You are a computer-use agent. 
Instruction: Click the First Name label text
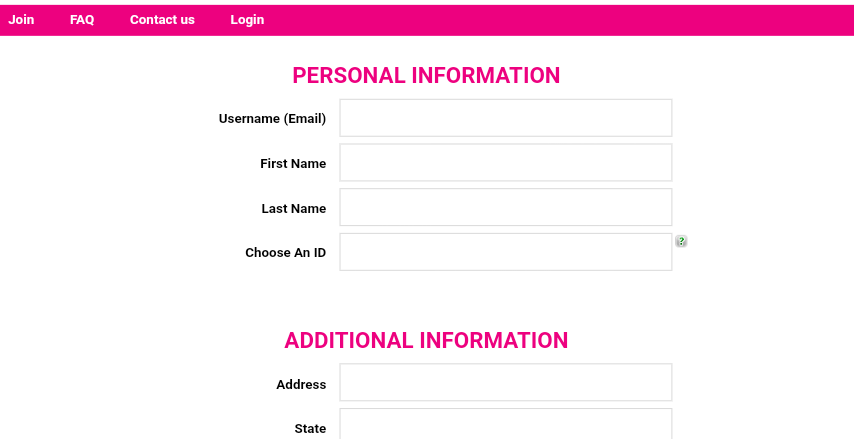point(293,164)
